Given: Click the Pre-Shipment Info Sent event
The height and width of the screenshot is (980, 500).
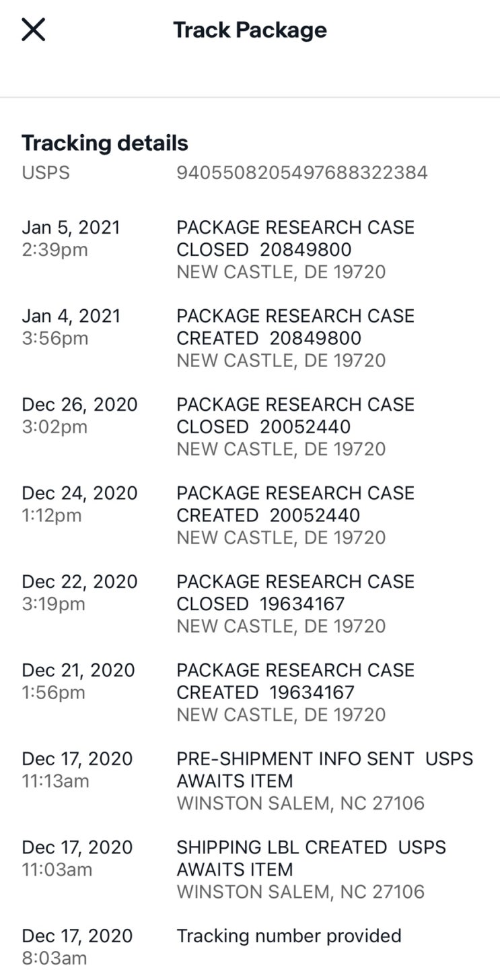Looking at the screenshot, I should pyautogui.click(x=324, y=770).
